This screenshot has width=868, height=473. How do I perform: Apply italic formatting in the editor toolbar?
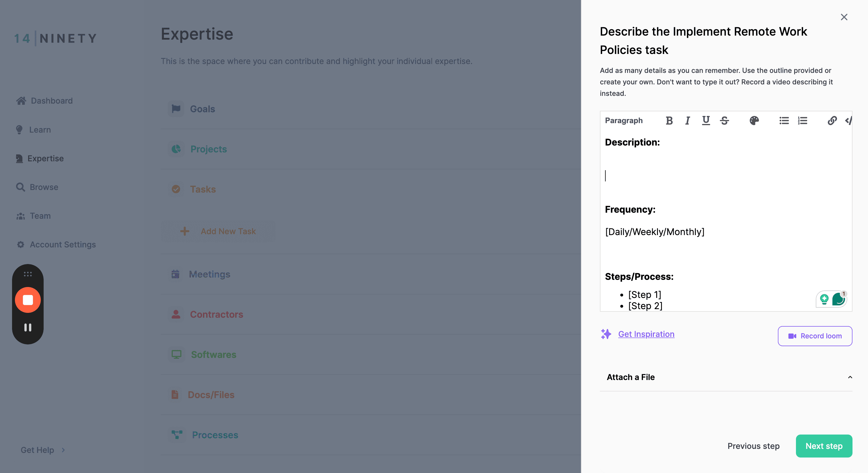[x=687, y=121]
